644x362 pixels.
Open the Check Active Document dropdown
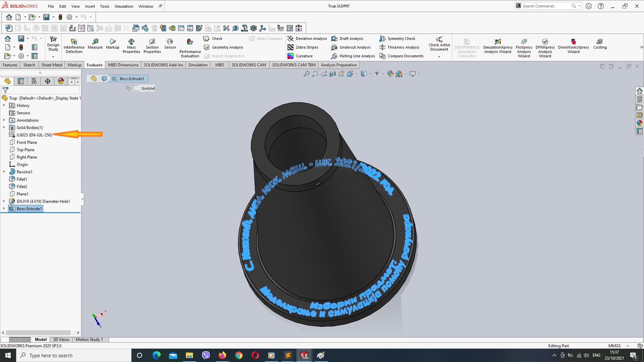coord(439,57)
